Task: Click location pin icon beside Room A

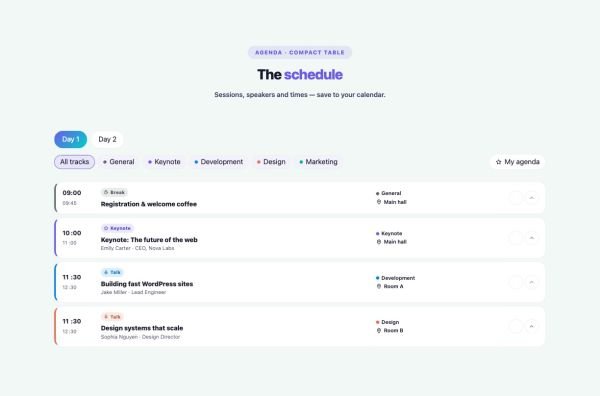Action: point(379,286)
